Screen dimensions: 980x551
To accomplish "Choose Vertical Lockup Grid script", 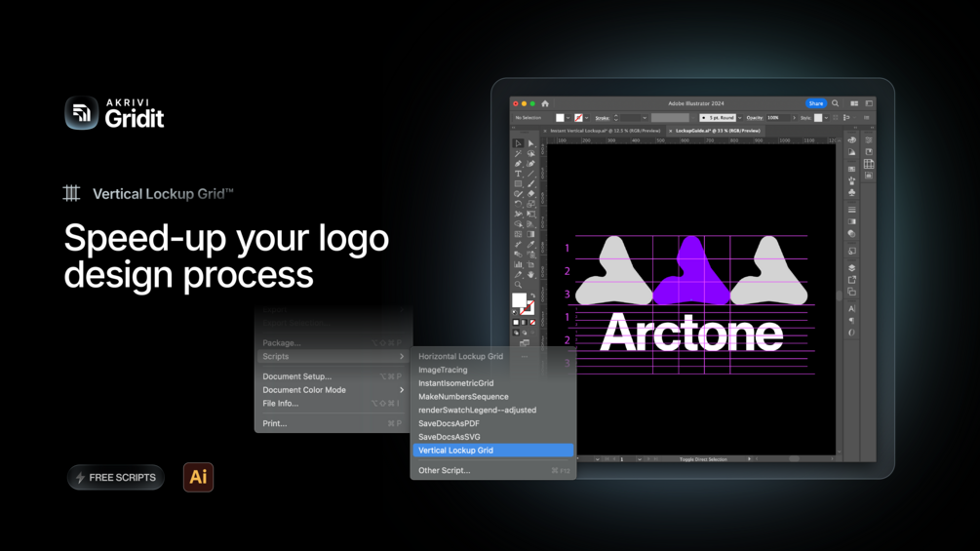I will (493, 451).
